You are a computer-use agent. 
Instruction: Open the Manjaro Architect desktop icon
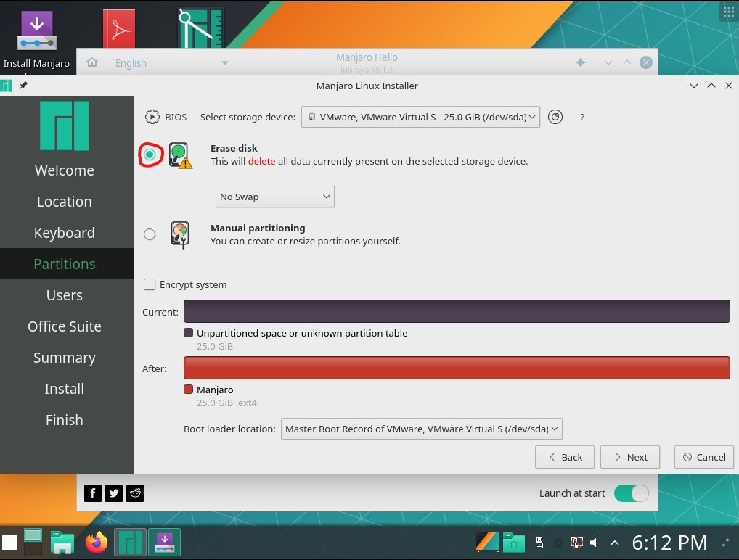tap(201, 28)
